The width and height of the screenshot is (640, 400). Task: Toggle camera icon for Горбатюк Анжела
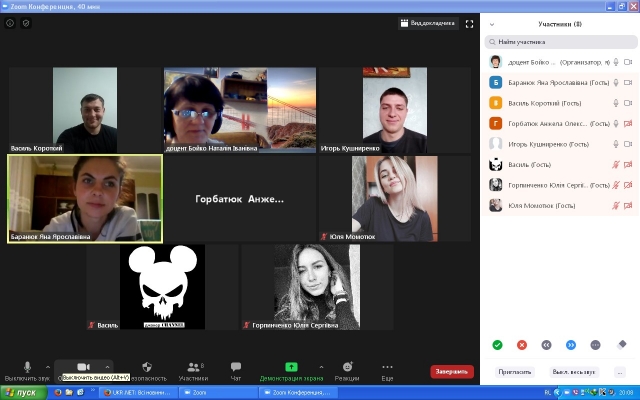coord(628,123)
